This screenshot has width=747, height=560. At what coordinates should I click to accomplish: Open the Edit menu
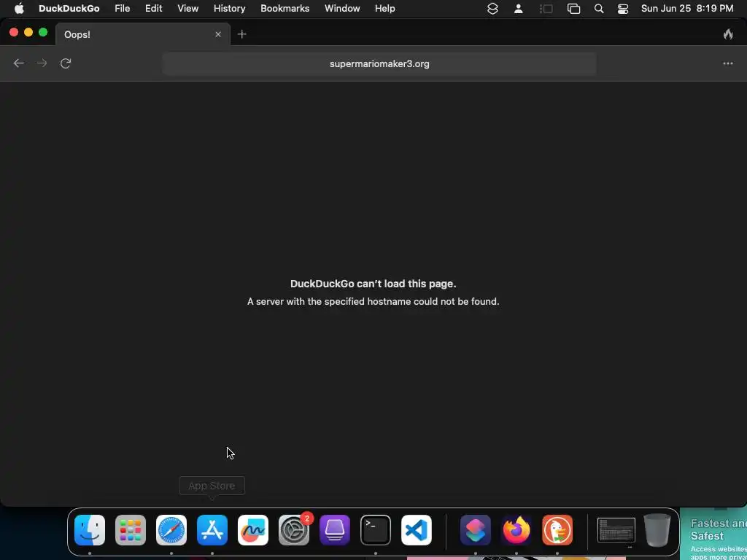[153, 9]
